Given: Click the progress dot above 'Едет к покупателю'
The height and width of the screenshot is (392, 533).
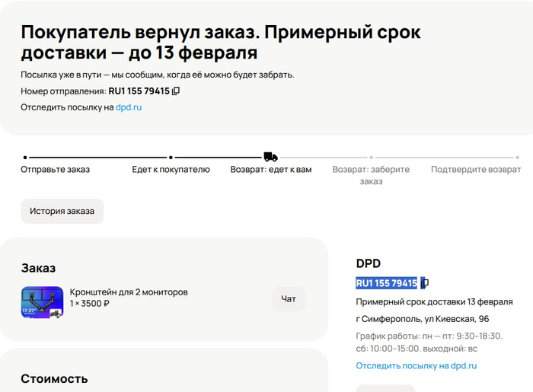Looking at the screenshot, I should pyautogui.click(x=171, y=158).
